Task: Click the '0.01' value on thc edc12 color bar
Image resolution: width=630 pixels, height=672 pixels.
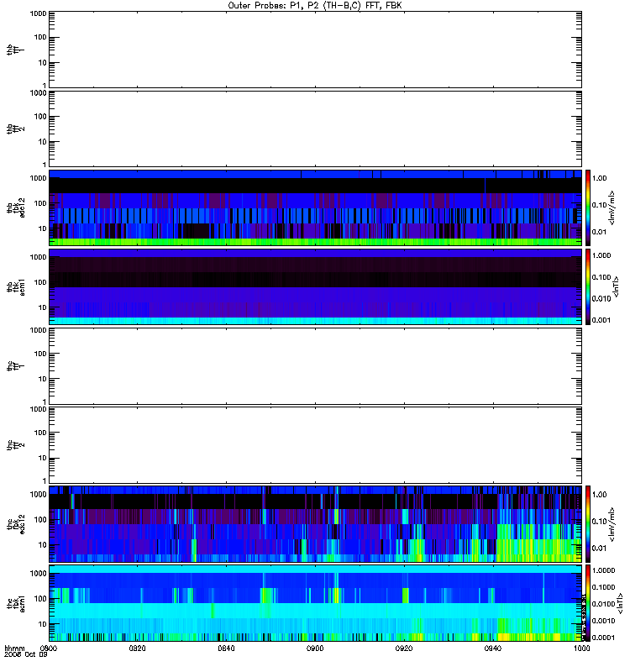Action: pyautogui.click(x=600, y=549)
